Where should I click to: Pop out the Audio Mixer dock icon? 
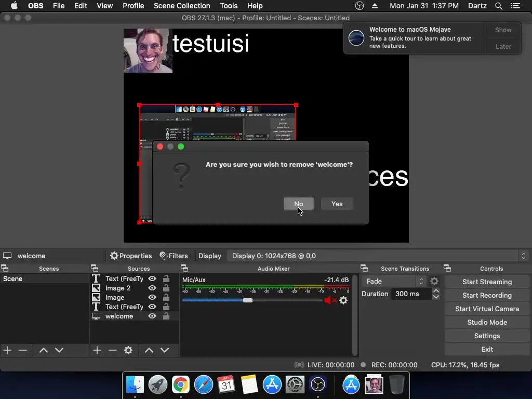coord(184,269)
